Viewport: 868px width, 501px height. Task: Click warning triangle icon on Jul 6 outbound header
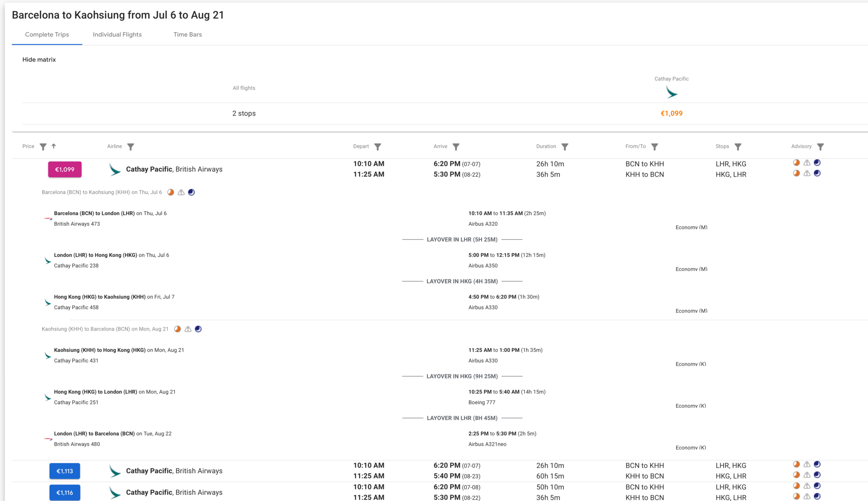(x=181, y=192)
